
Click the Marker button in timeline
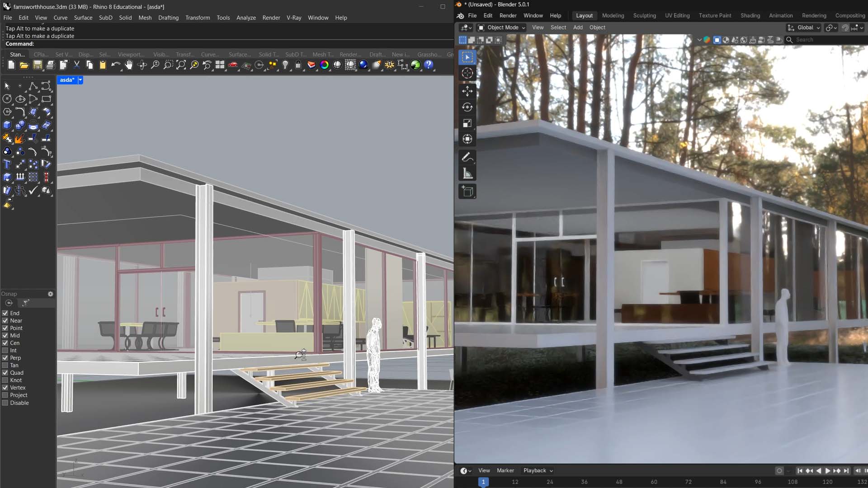pos(505,470)
